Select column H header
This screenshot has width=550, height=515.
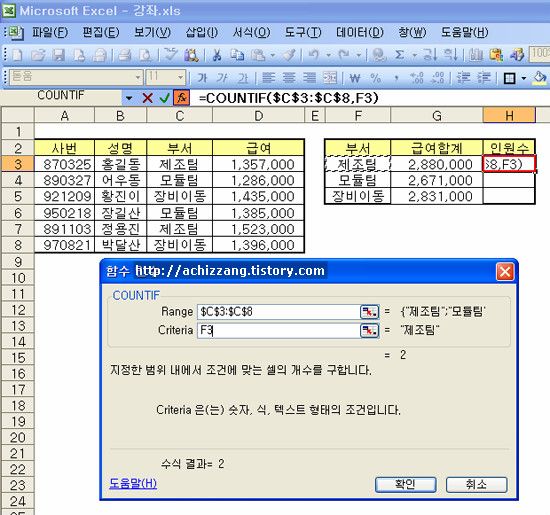click(509, 115)
